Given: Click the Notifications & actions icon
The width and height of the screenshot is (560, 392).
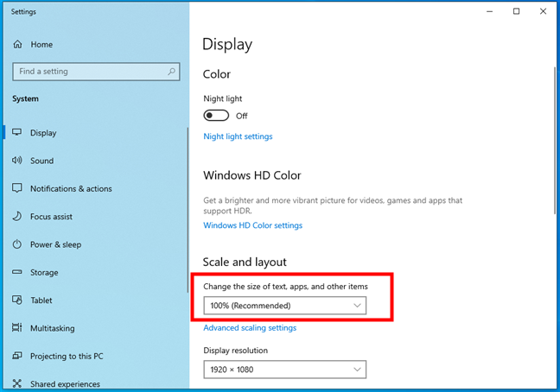Looking at the screenshot, I should point(17,188).
